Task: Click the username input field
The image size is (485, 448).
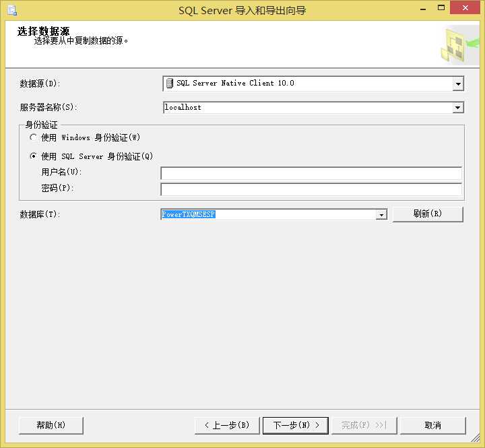Action: (x=311, y=173)
